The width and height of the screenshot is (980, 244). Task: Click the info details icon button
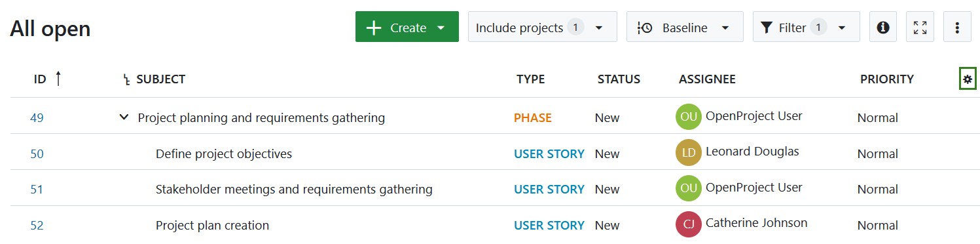pos(882,28)
